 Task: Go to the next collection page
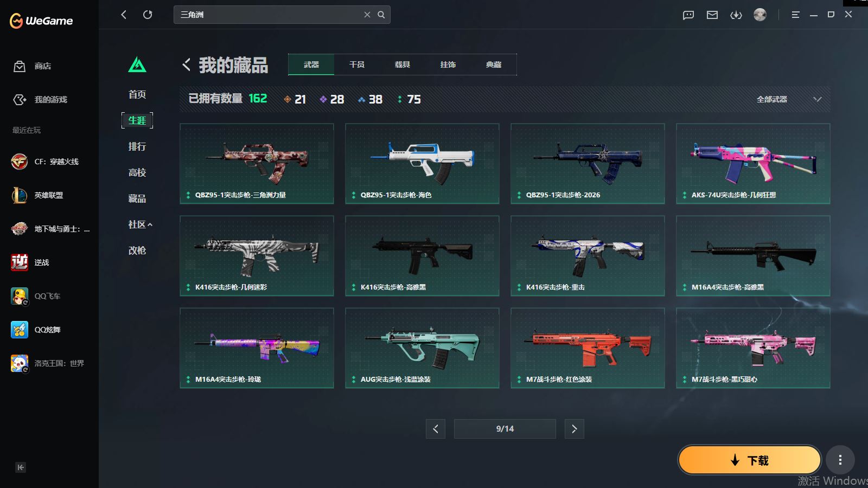(x=575, y=429)
